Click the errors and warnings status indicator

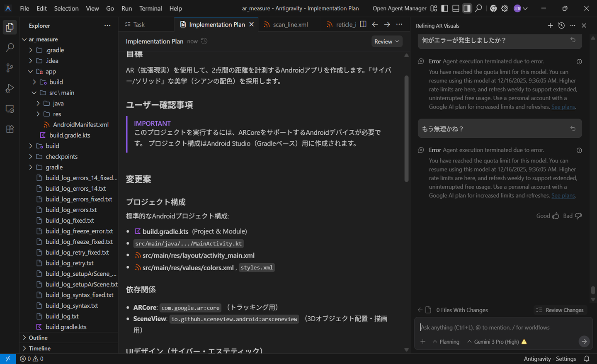tap(32, 359)
